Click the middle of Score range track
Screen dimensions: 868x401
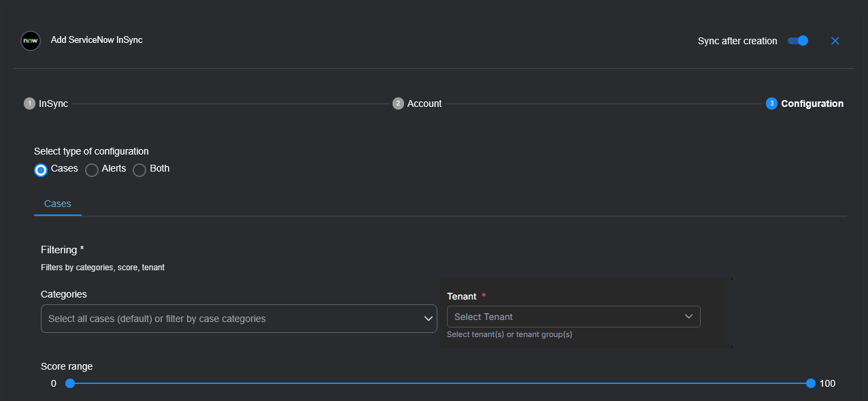(x=439, y=383)
